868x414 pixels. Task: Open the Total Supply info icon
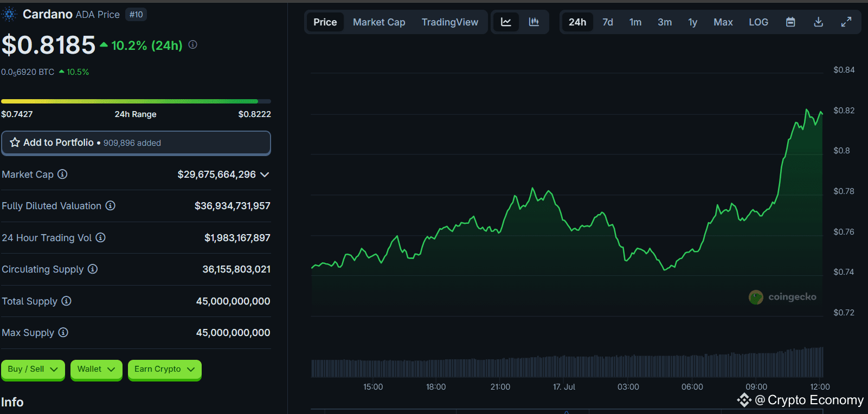point(66,301)
